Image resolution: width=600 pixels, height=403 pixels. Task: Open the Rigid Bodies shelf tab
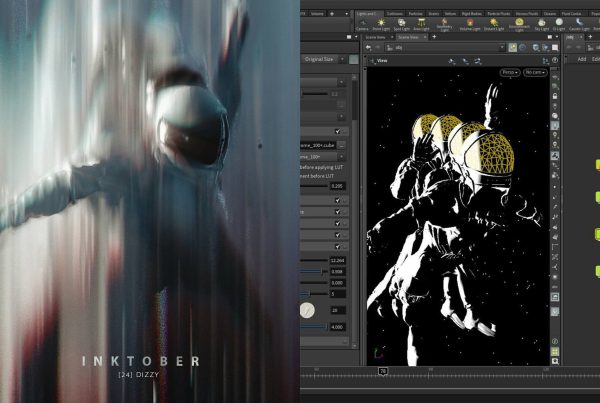click(x=471, y=14)
